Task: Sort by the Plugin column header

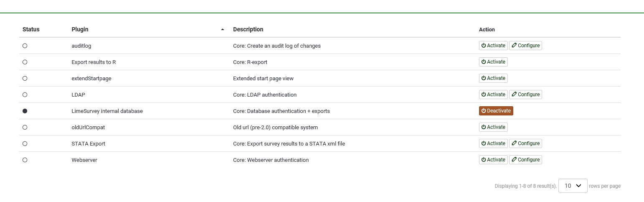Action: [80, 30]
